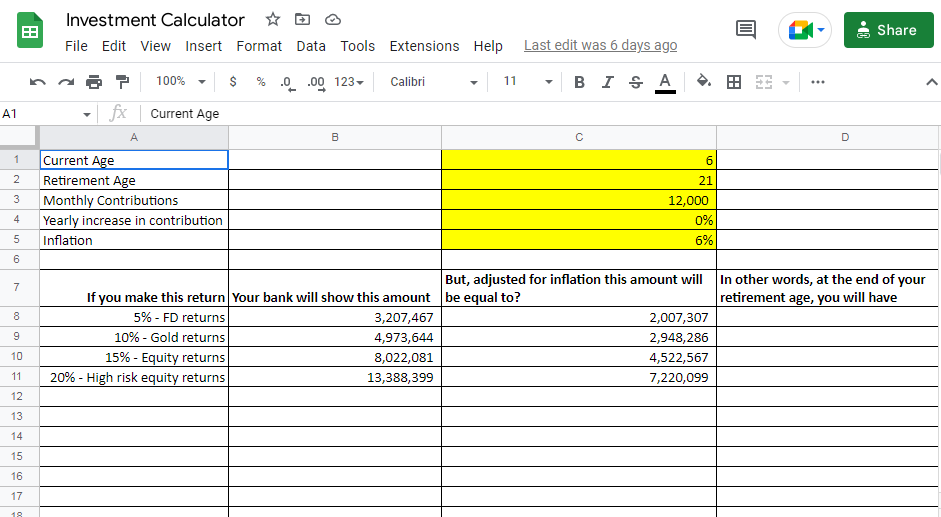Start a Google Meet call
941x517 pixels.
(805, 30)
